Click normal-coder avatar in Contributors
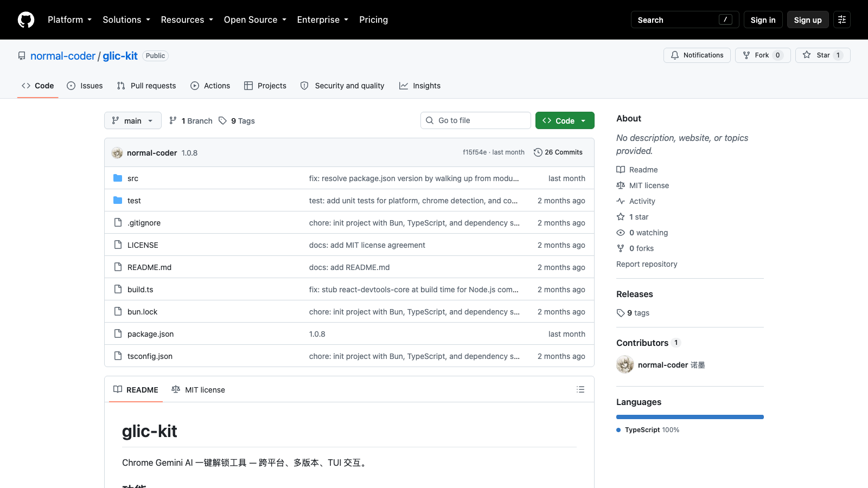Image resolution: width=868 pixels, height=488 pixels. (x=625, y=364)
